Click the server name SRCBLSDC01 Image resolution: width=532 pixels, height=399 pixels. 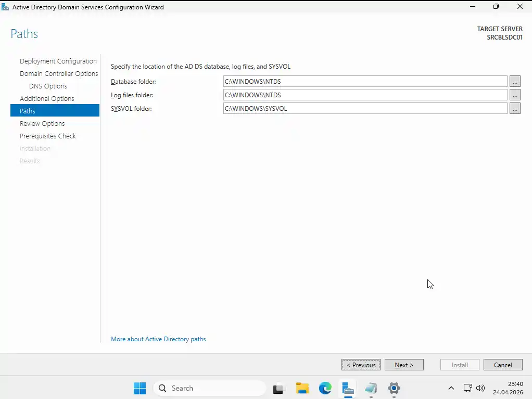[x=504, y=37]
